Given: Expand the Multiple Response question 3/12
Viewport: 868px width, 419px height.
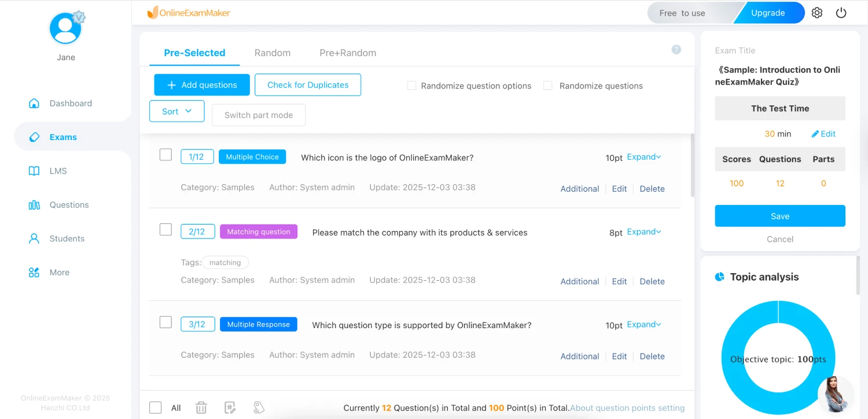Looking at the screenshot, I should (x=643, y=325).
